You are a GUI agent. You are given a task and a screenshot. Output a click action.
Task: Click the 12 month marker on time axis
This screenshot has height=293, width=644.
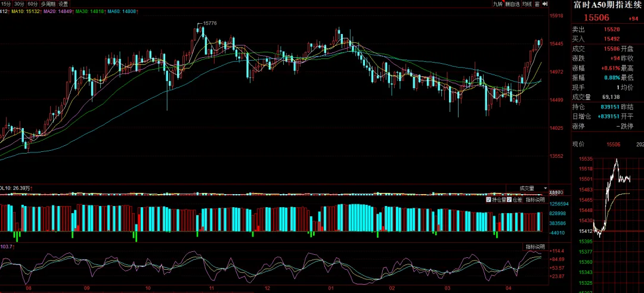[267, 288]
